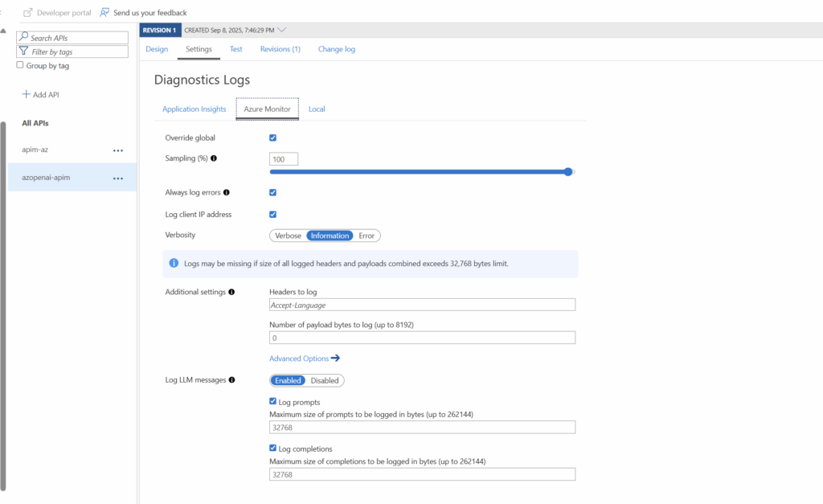The height and width of the screenshot is (504, 823).
Task: Click the Send us your feedback icon
Action: 105,13
